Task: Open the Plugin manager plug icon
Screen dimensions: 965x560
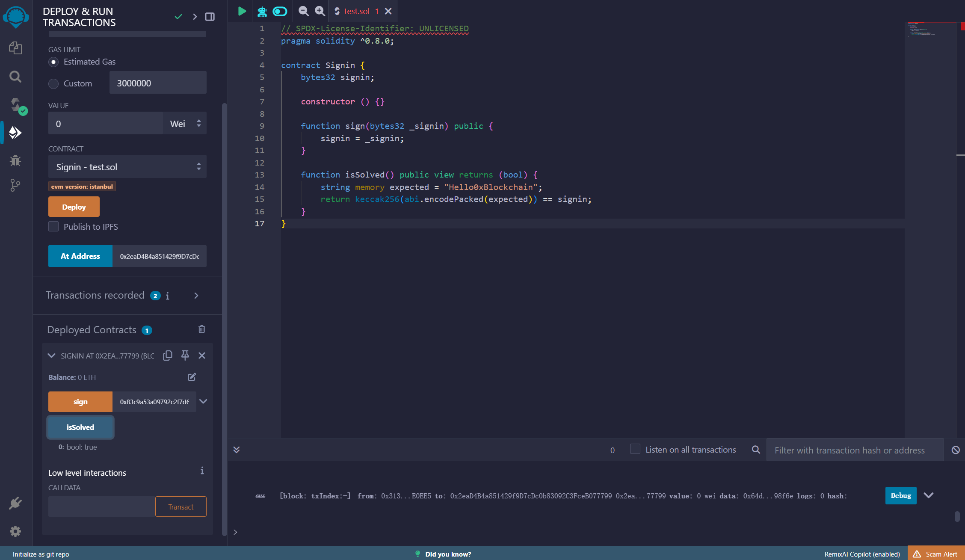Action: click(15, 503)
